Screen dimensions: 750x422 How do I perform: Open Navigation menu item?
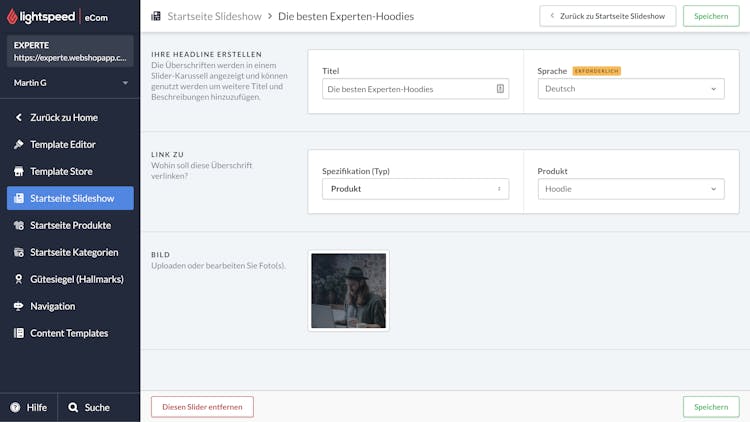(70, 306)
